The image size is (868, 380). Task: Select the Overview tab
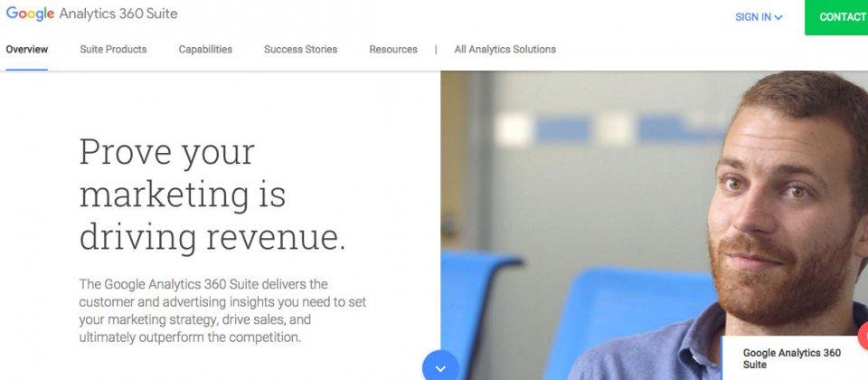(27, 49)
